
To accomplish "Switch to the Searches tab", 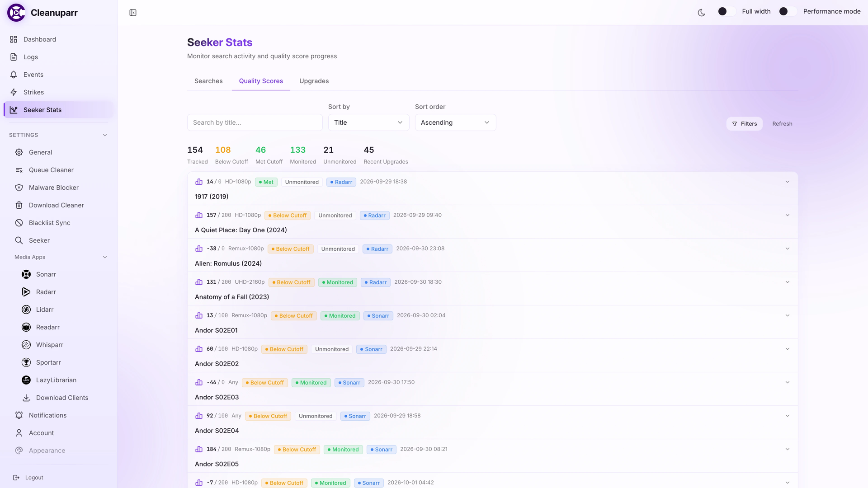I will point(208,81).
